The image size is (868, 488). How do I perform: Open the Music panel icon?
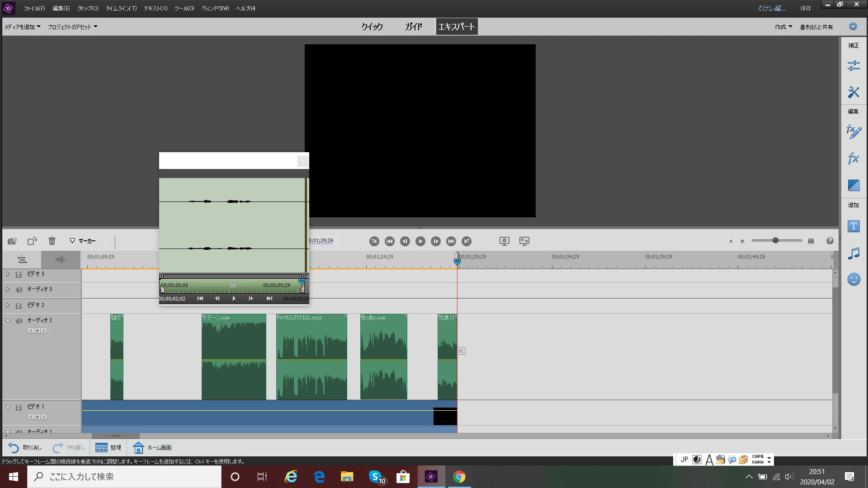pos(853,253)
